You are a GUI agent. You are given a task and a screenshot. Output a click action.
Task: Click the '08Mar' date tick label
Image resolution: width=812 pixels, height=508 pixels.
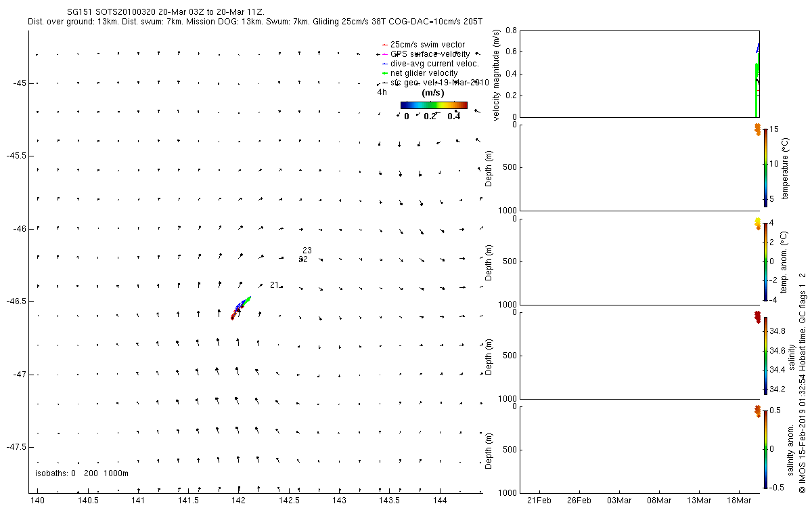click(659, 500)
